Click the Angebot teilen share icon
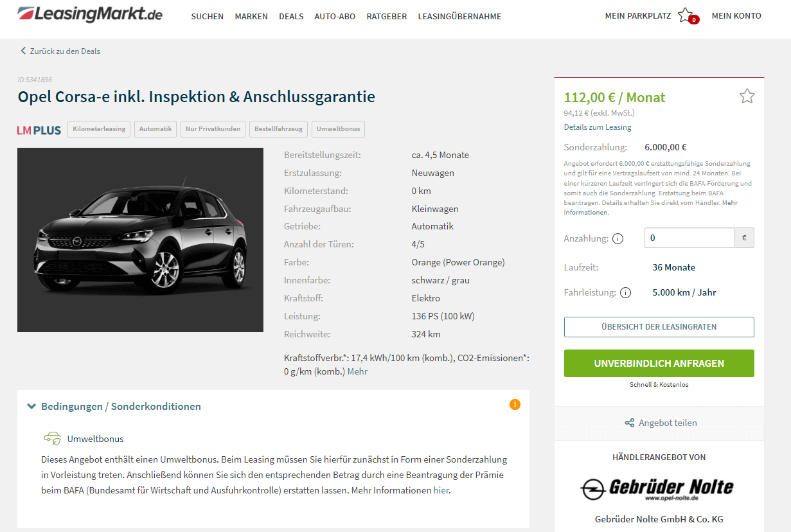 pos(630,423)
